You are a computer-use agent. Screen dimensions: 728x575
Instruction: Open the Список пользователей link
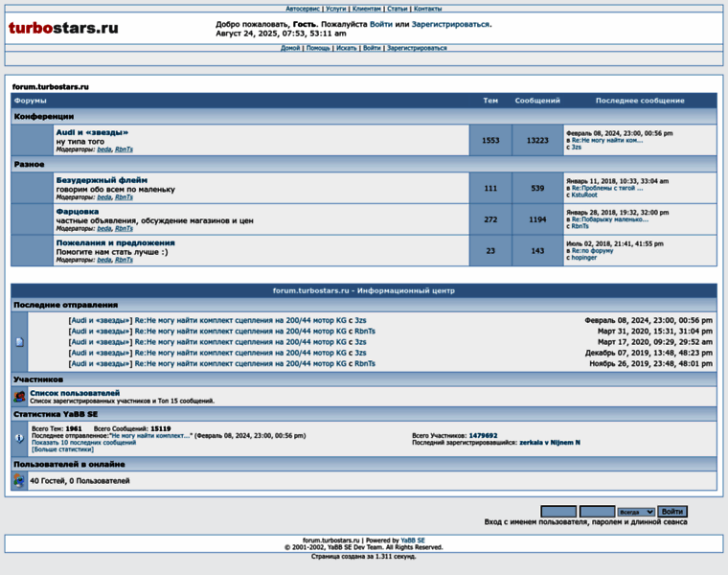click(x=75, y=393)
